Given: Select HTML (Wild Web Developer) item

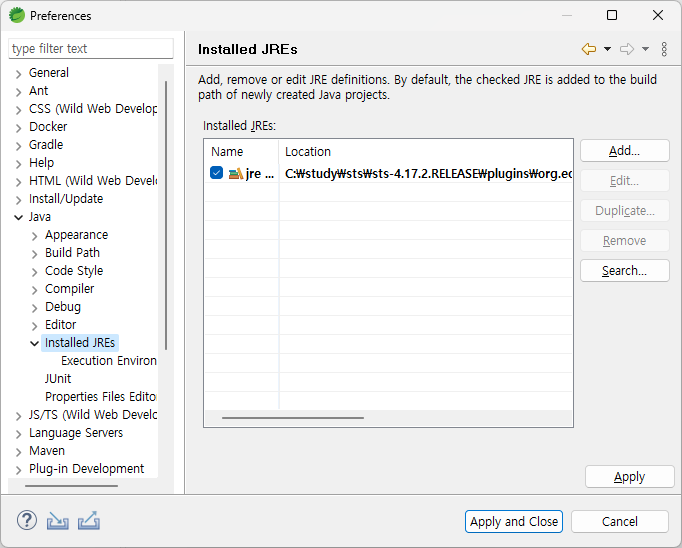Looking at the screenshot, I should coord(93,180).
